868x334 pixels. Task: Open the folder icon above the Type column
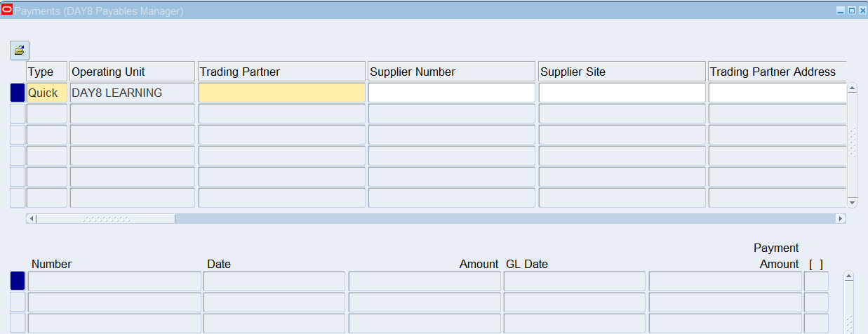coord(19,51)
